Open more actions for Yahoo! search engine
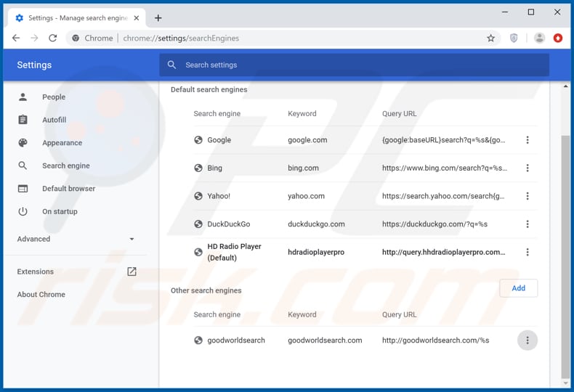 [x=527, y=196]
